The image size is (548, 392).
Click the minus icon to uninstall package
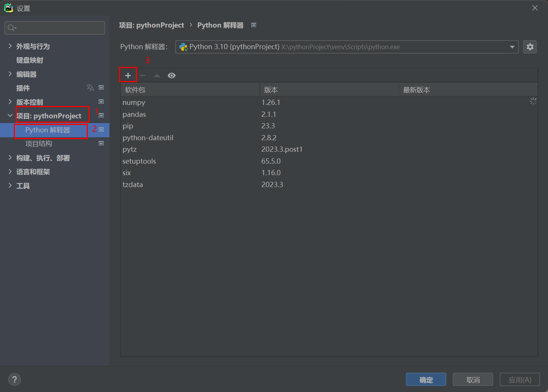pyautogui.click(x=143, y=75)
